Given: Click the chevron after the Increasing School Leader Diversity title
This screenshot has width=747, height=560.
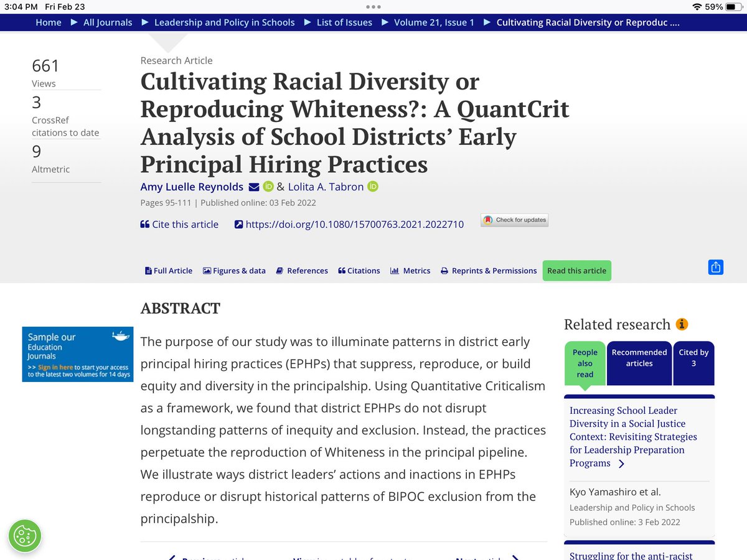Looking at the screenshot, I should click(621, 464).
